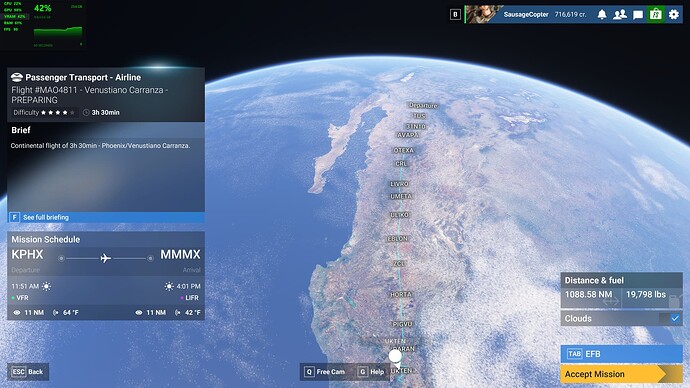Image resolution: width=690 pixels, height=388 pixels.
Task: Click the arrival visibility eye icon
Action: point(139,313)
